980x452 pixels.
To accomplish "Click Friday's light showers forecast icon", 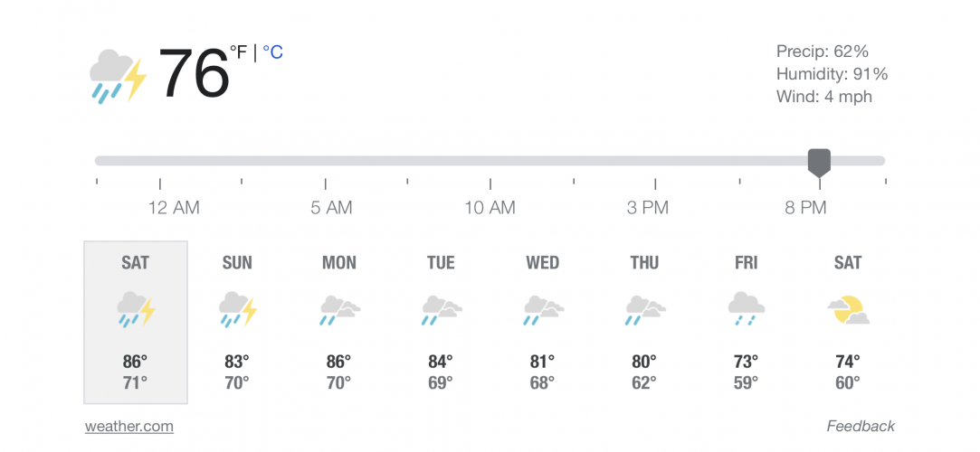I will tap(747, 309).
